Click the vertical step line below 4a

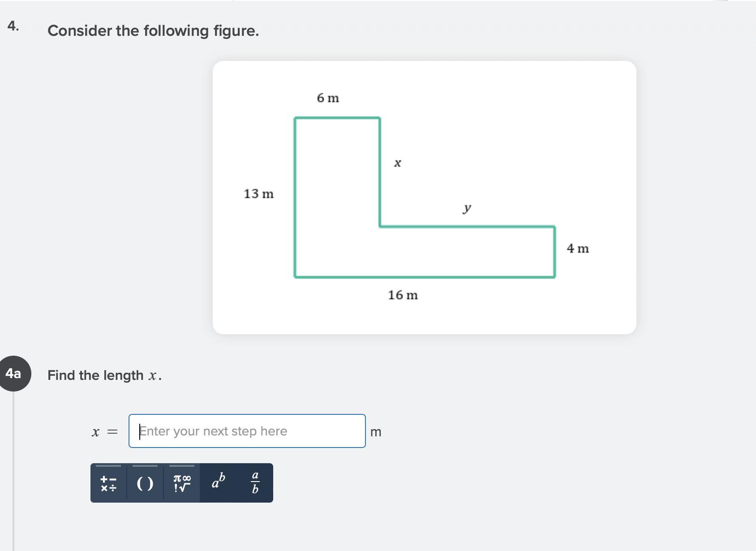point(14,470)
